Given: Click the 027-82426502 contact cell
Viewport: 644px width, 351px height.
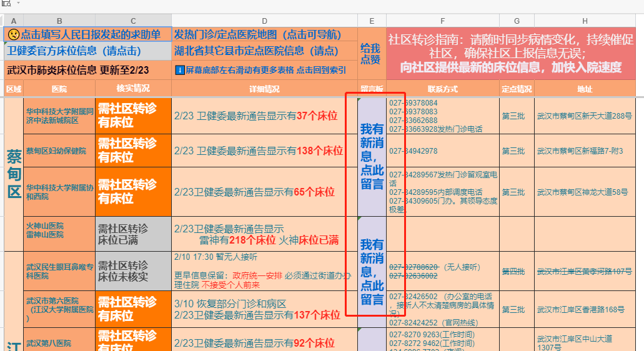Looking at the screenshot, I should tap(442, 309).
